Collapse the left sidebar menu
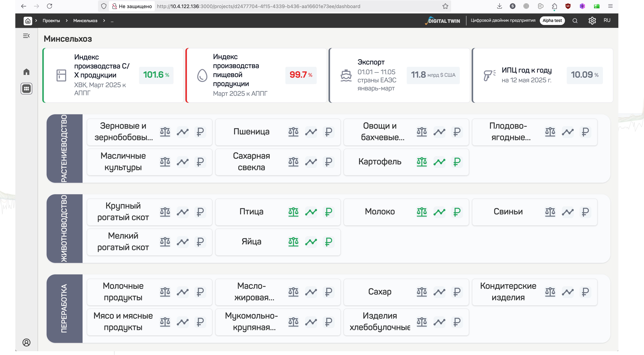 pyautogui.click(x=26, y=36)
